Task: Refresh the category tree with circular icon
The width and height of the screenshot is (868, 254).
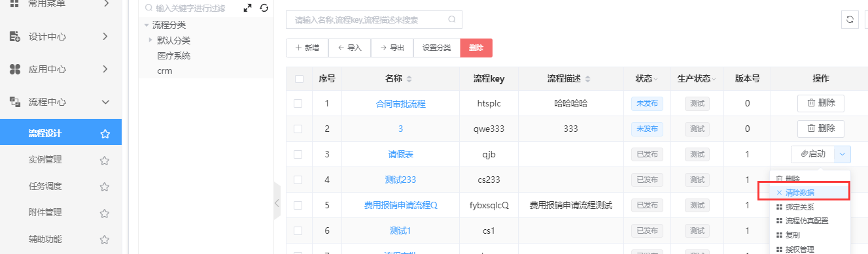Action: 264,8
